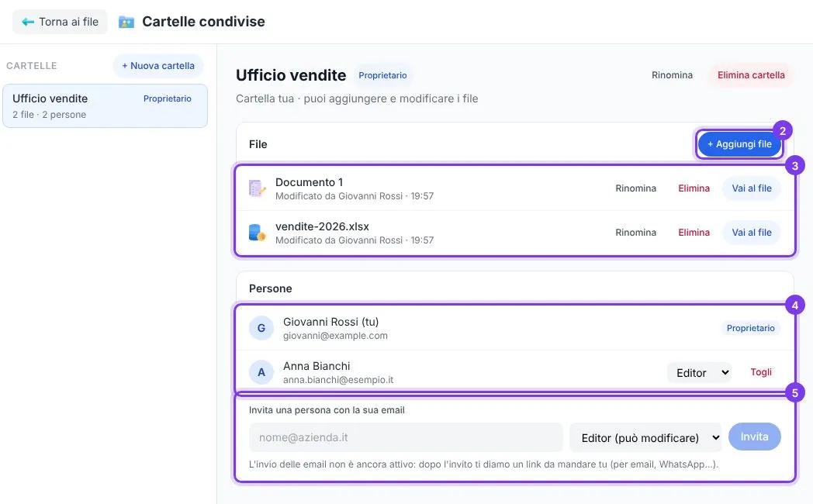Click the Giovanni Rossi (tu) name
This screenshot has width=813, height=504.
pos(330,322)
